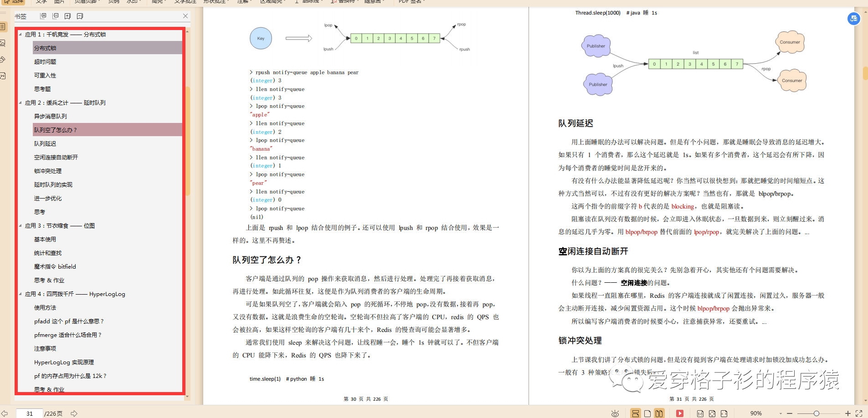Collapse all bookmarks in the bookmark panel

click(x=56, y=16)
